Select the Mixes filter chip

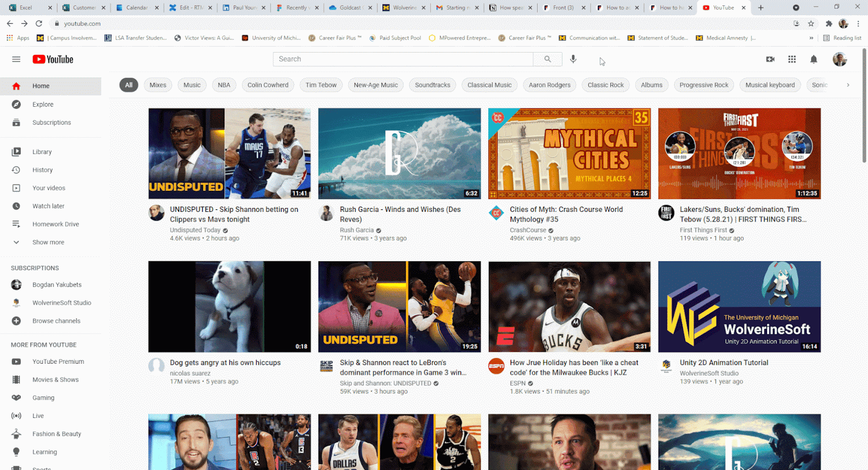coord(158,85)
